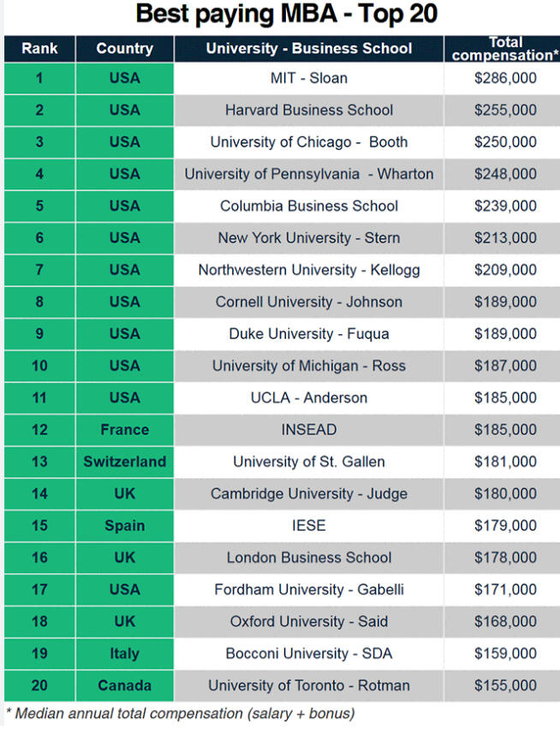Click the Italy country cell
This screenshot has width=560, height=731.
pyautogui.click(x=124, y=653)
